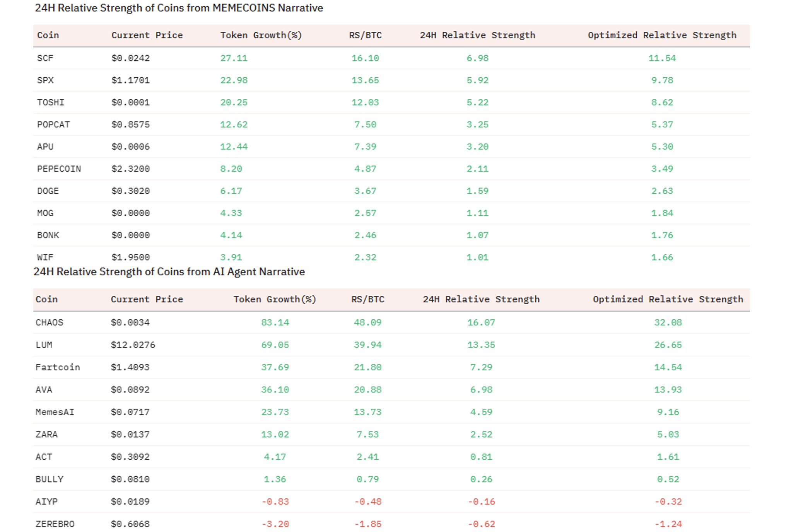Select SCF optimized strength value 11.54
Viewport: 786px width, 532px height.
click(662, 58)
